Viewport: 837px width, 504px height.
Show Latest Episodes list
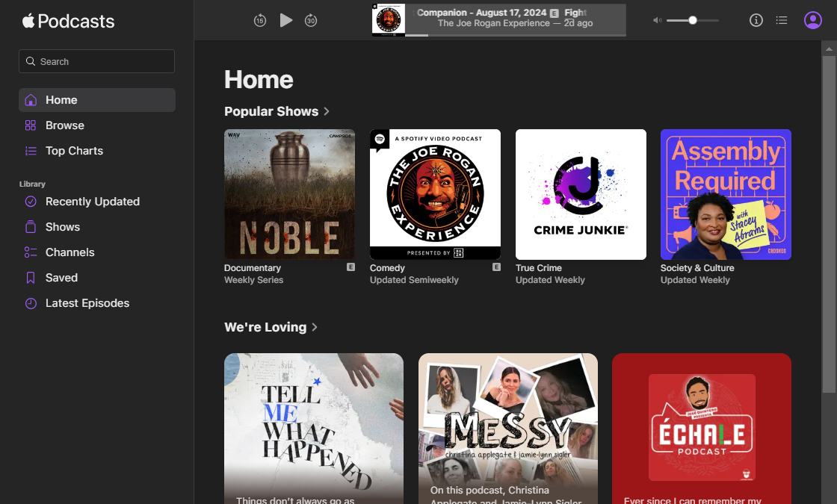pos(87,303)
